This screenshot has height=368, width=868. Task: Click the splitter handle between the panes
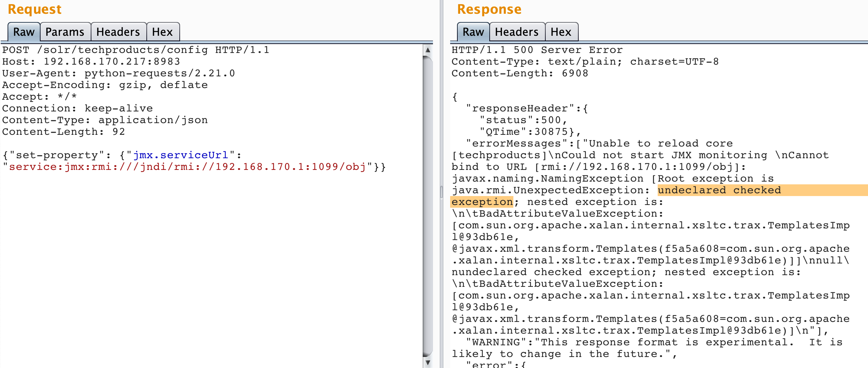(442, 192)
